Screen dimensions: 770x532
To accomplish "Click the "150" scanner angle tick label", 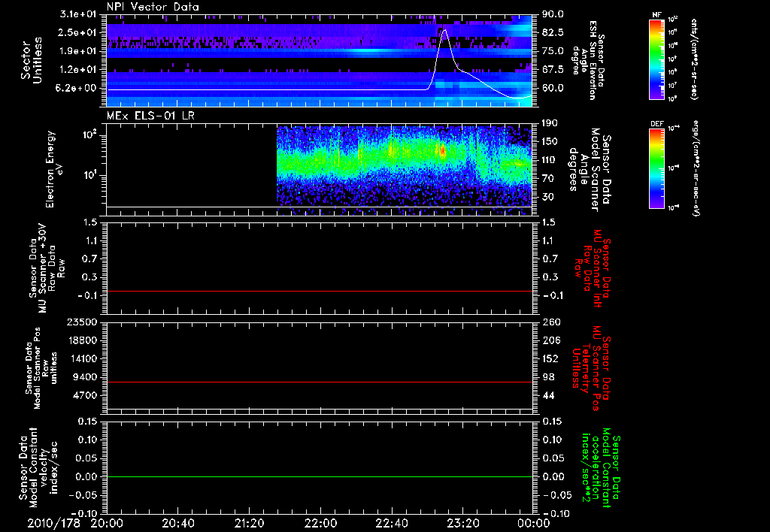I will (550, 141).
